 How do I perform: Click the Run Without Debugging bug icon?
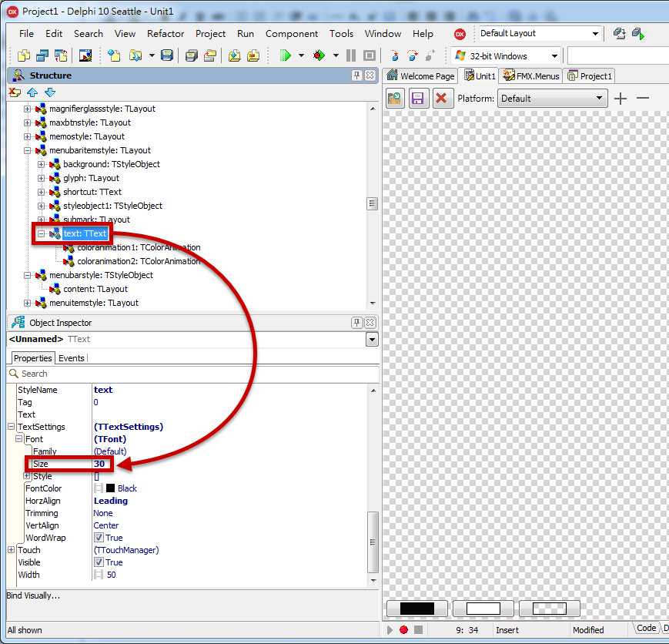319,55
